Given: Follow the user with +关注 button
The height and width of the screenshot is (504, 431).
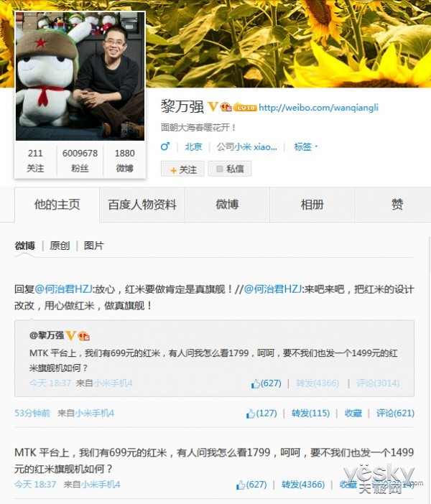Looking at the screenshot, I should coord(182,169).
